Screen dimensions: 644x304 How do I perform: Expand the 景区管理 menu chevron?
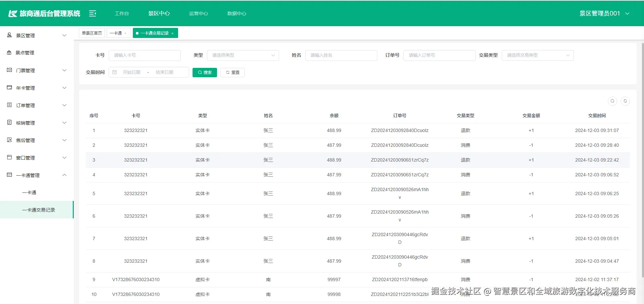[x=64, y=35]
